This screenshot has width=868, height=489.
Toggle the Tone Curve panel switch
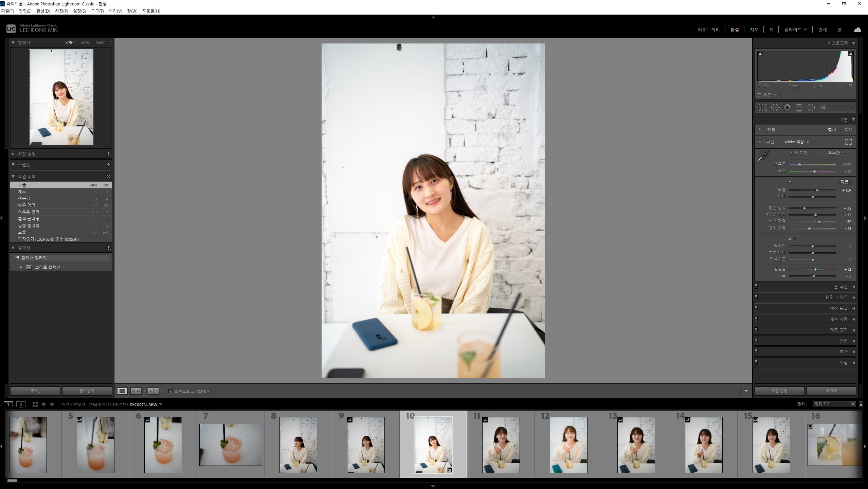pyautogui.click(x=756, y=287)
